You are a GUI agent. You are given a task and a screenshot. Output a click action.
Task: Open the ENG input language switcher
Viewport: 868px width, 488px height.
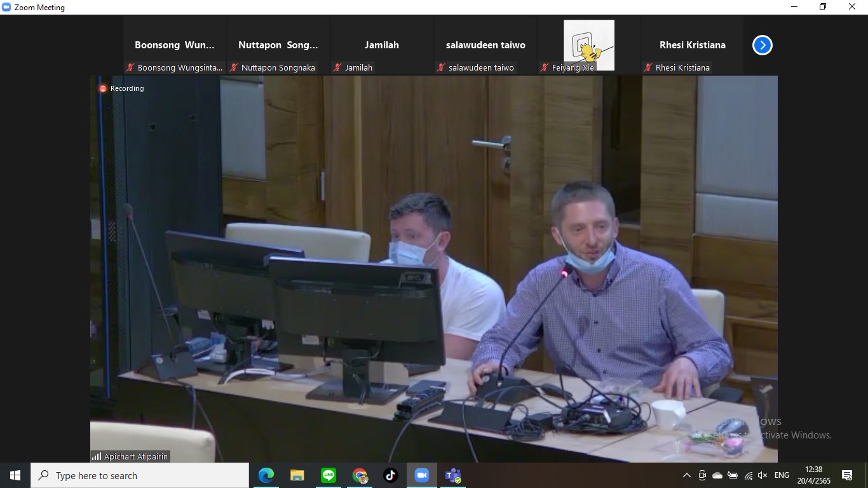pyautogui.click(x=782, y=475)
